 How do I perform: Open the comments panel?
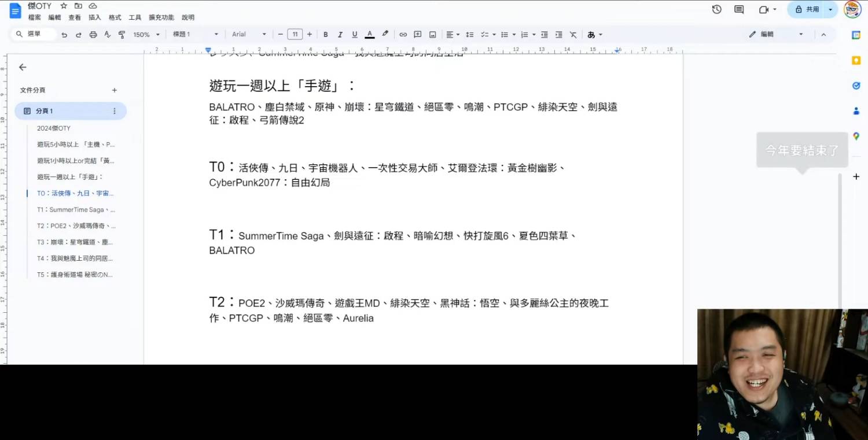[738, 10]
